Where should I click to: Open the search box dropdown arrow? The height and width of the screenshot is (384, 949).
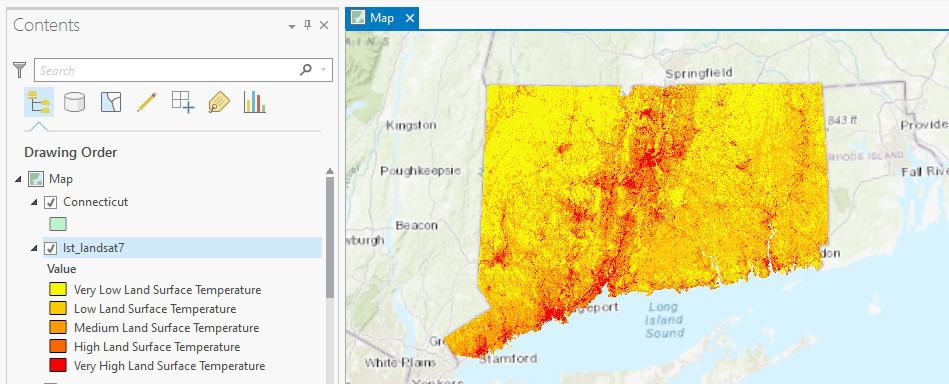pyautogui.click(x=324, y=70)
